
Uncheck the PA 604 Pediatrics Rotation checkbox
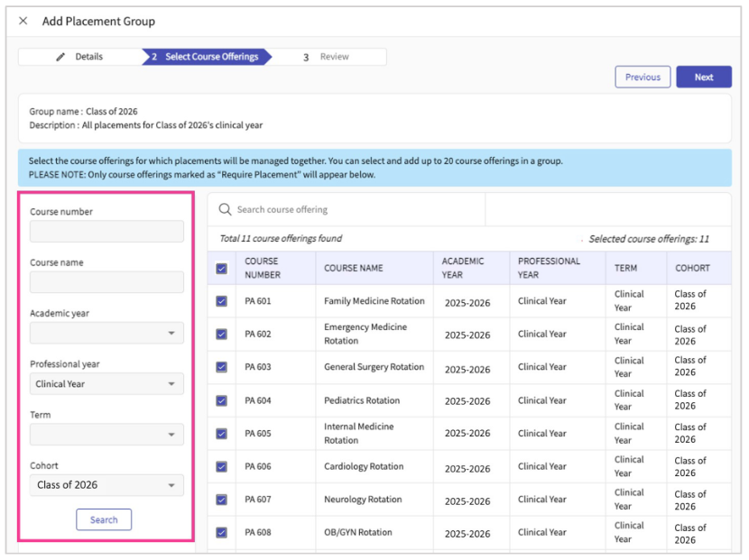click(222, 400)
